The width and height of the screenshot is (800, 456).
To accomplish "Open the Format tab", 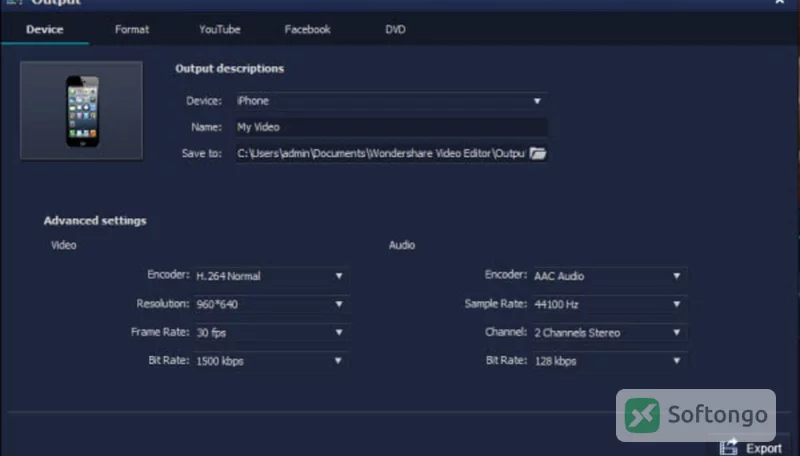I will (x=132, y=30).
